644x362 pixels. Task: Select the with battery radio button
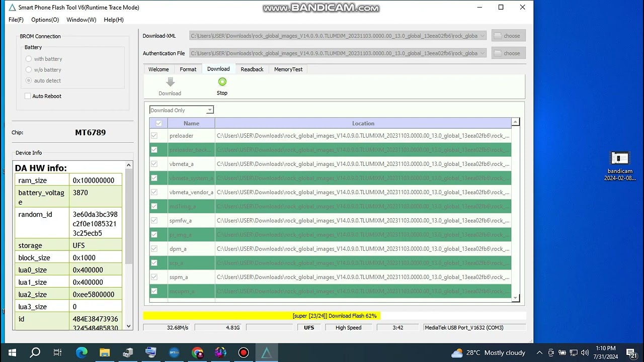pos(29,59)
